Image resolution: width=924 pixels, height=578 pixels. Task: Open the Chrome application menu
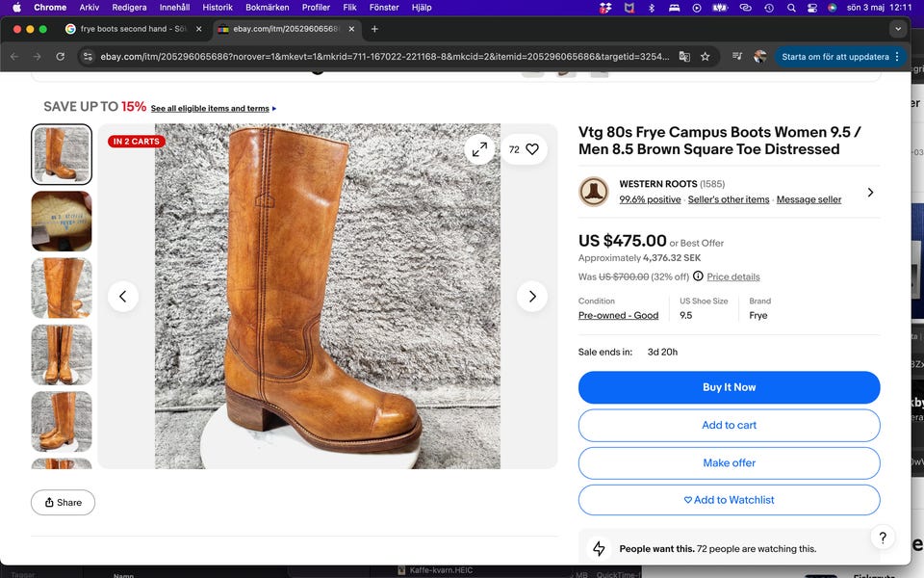tap(50, 8)
